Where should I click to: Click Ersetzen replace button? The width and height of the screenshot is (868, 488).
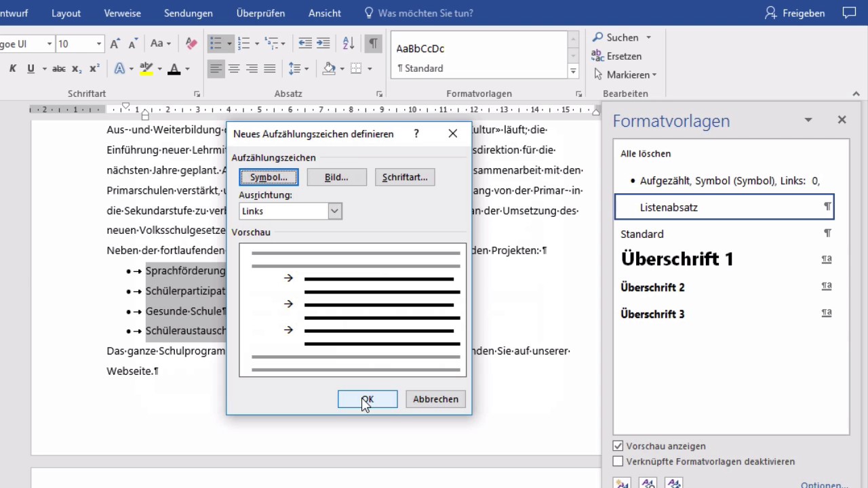616,56
